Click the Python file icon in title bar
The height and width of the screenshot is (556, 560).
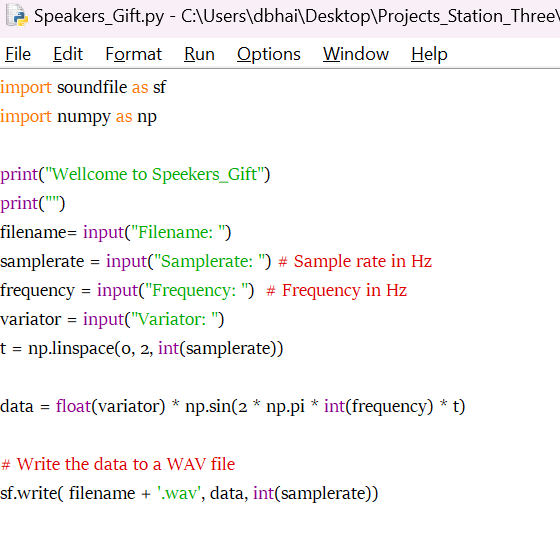(17, 15)
